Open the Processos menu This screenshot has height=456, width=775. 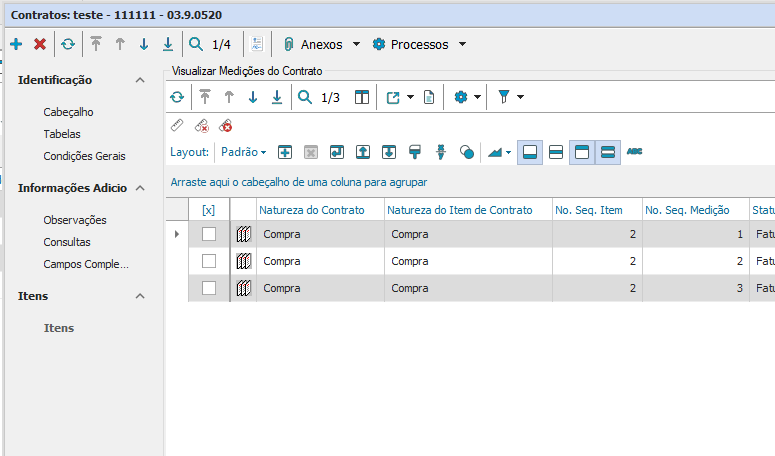[418, 44]
